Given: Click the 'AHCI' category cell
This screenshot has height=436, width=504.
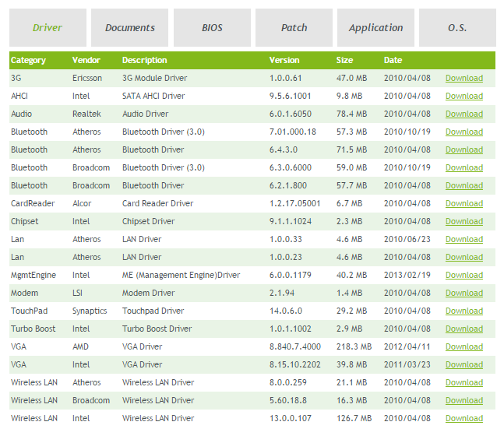Looking at the screenshot, I should pyautogui.click(x=19, y=96).
